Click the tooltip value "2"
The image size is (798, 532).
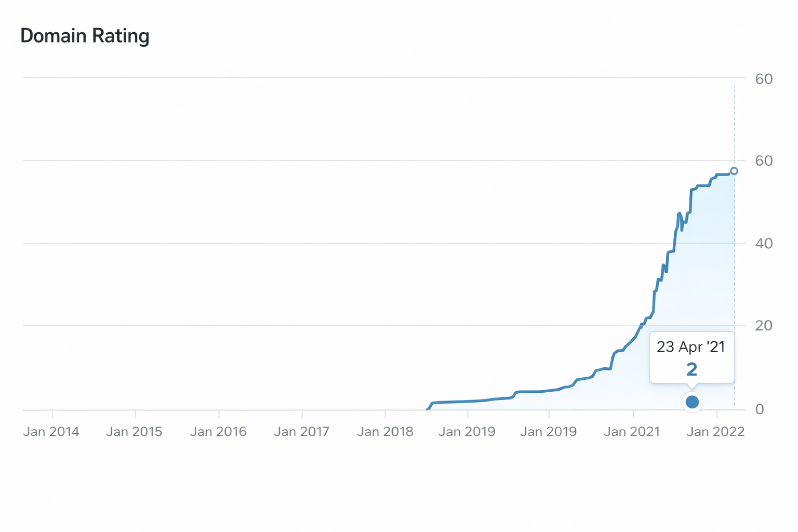(691, 369)
